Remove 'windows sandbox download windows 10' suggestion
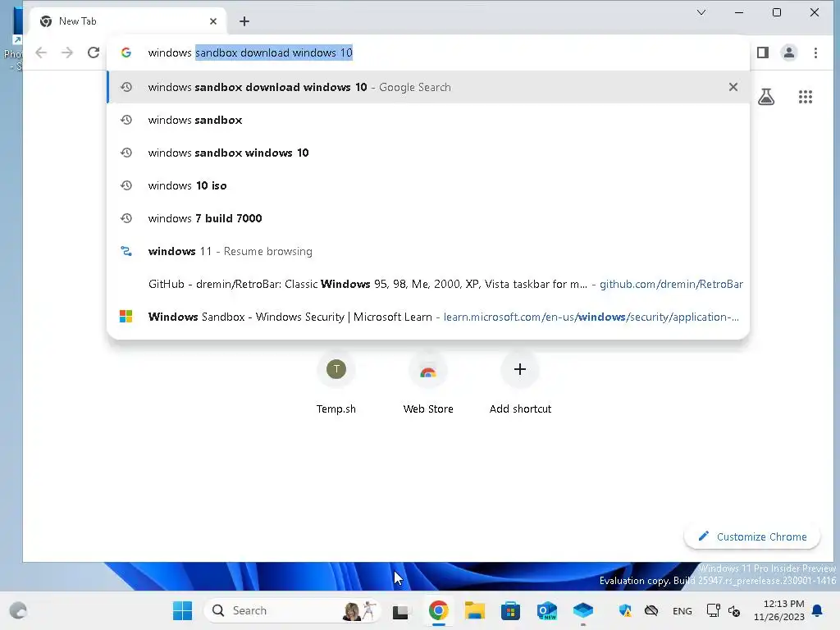840x630 pixels. tap(733, 87)
